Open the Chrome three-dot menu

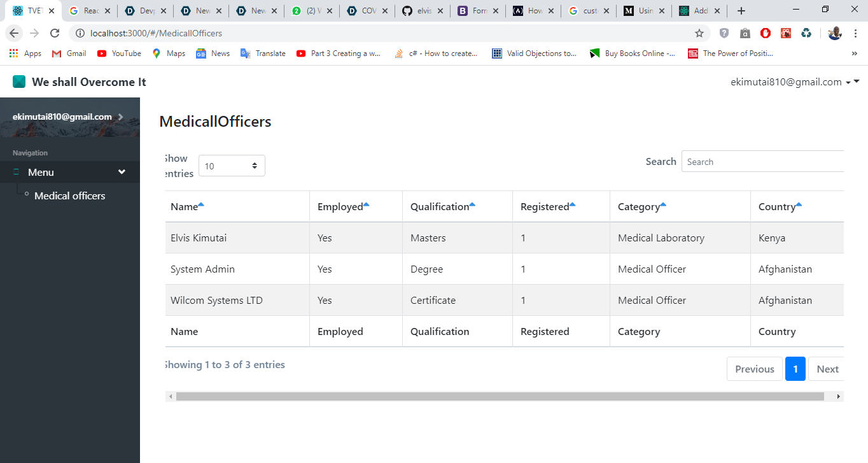tap(856, 33)
